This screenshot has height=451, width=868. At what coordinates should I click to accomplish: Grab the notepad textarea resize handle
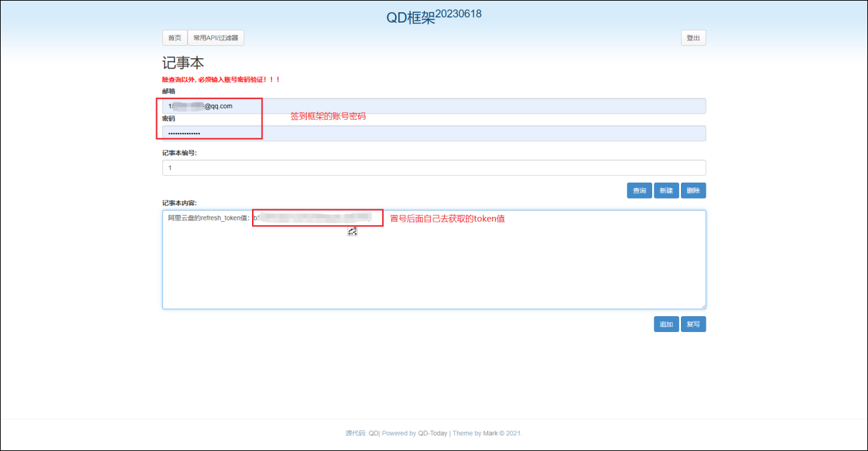702,306
